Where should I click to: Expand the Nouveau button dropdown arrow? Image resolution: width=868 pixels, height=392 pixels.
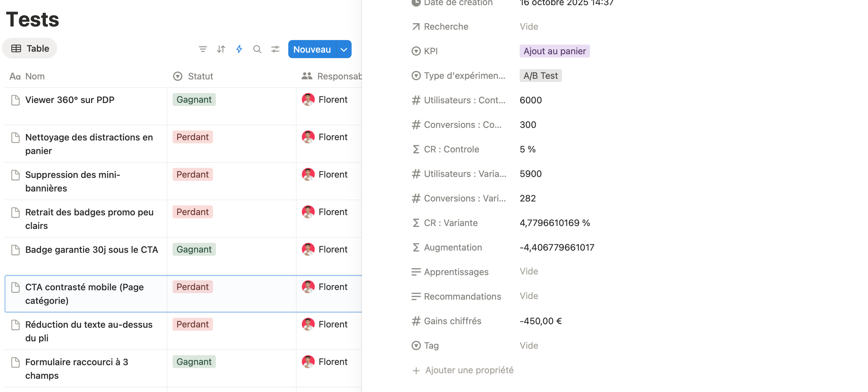coord(344,49)
